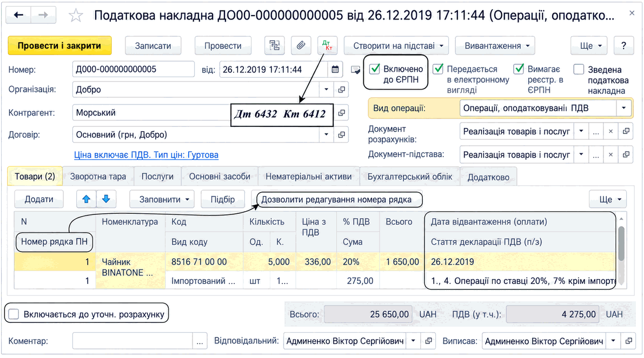Image resolution: width=644 pixels, height=358 pixels.
Task: Move table row down with blue arrow
Action: pyautogui.click(x=106, y=199)
